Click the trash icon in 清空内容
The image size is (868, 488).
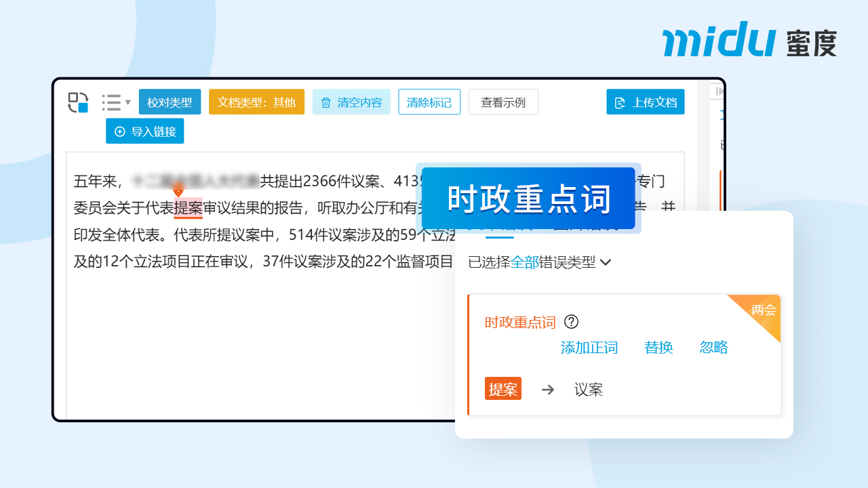click(326, 103)
